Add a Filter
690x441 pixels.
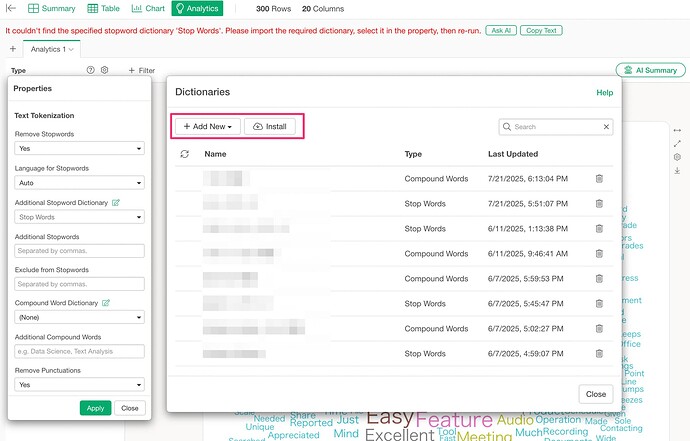click(142, 70)
